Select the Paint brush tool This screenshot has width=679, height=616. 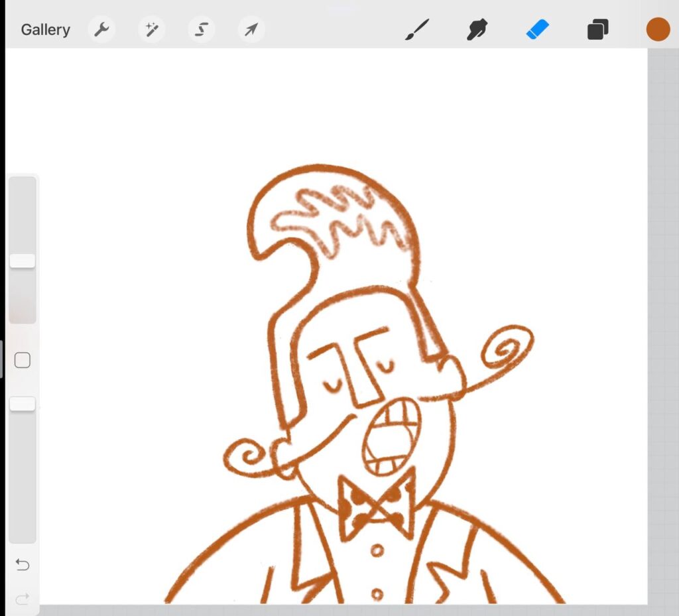point(417,30)
